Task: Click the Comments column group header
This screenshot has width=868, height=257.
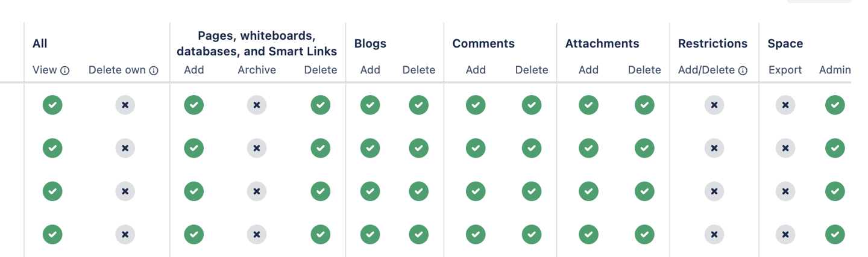Action: tap(483, 43)
